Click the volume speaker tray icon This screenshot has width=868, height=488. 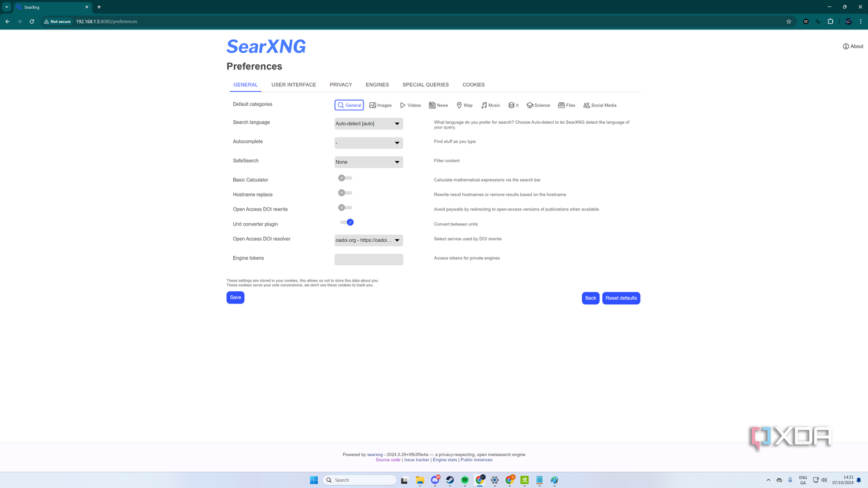point(825,480)
